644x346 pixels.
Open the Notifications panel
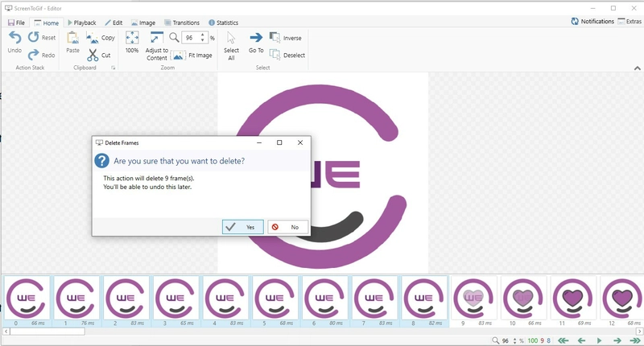(x=592, y=22)
